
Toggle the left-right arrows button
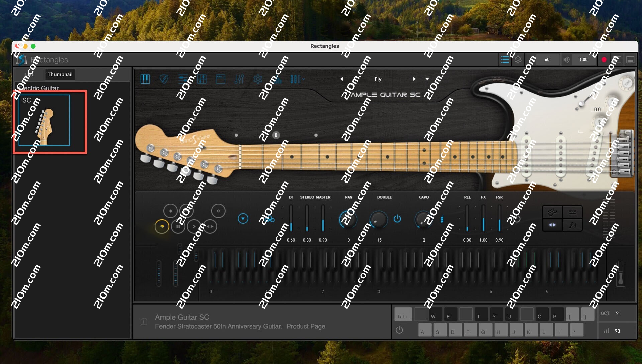(552, 225)
